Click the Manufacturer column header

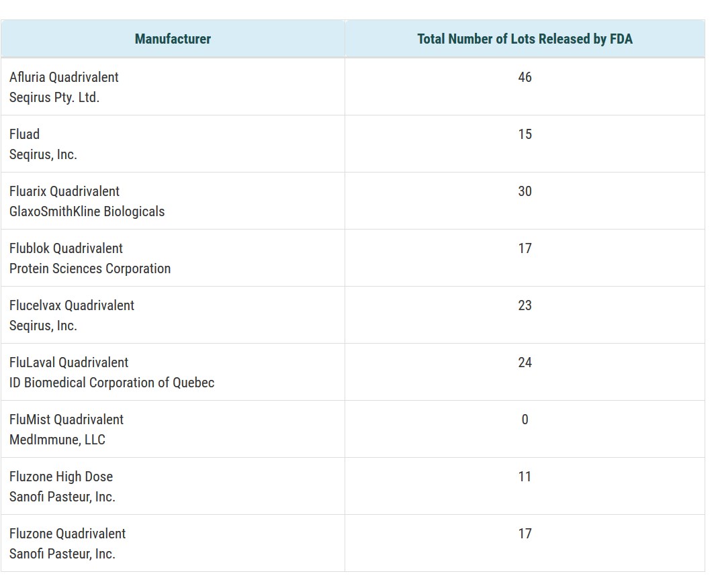click(173, 39)
